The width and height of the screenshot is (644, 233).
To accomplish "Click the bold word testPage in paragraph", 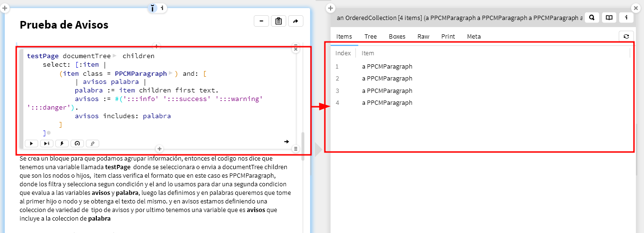I will click(x=118, y=167).
